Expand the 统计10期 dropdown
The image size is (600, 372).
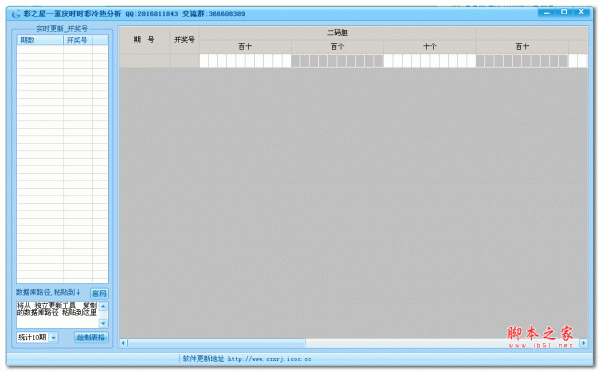pos(54,338)
